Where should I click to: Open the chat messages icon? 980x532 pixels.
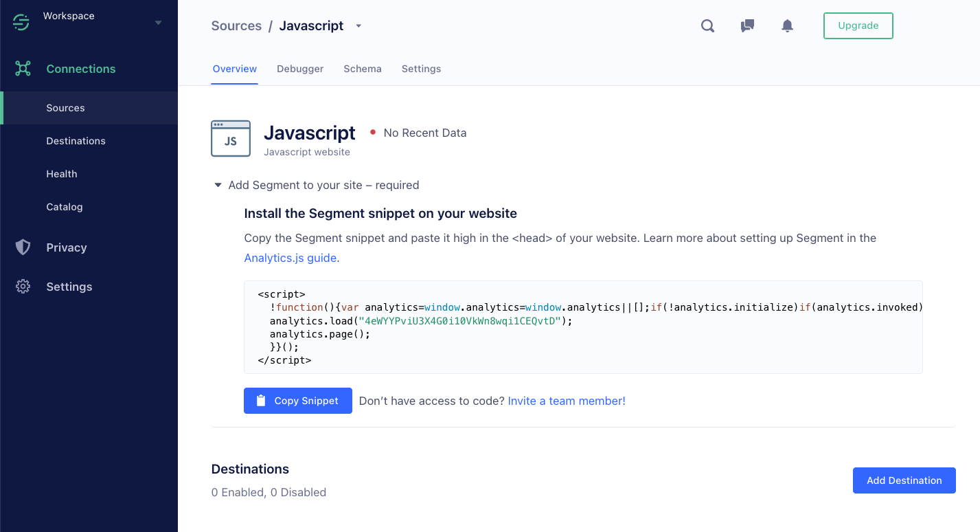pyautogui.click(x=747, y=26)
